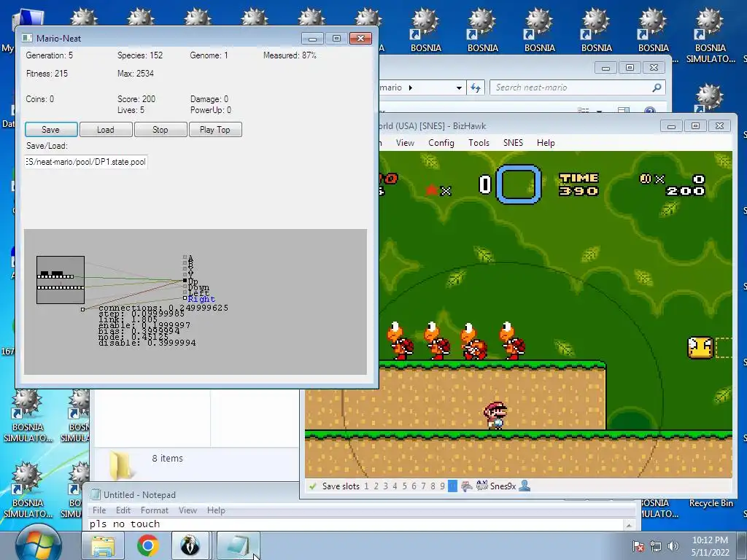Image resolution: width=747 pixels, height=560 pixels.
Task: Click the Notepad title bar icon
Action: [96, 495]
